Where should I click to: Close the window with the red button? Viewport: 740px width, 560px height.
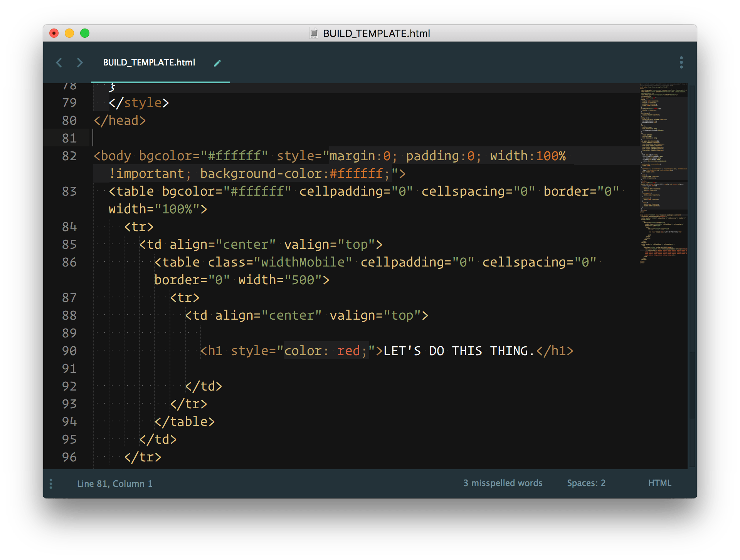point(54,34)
